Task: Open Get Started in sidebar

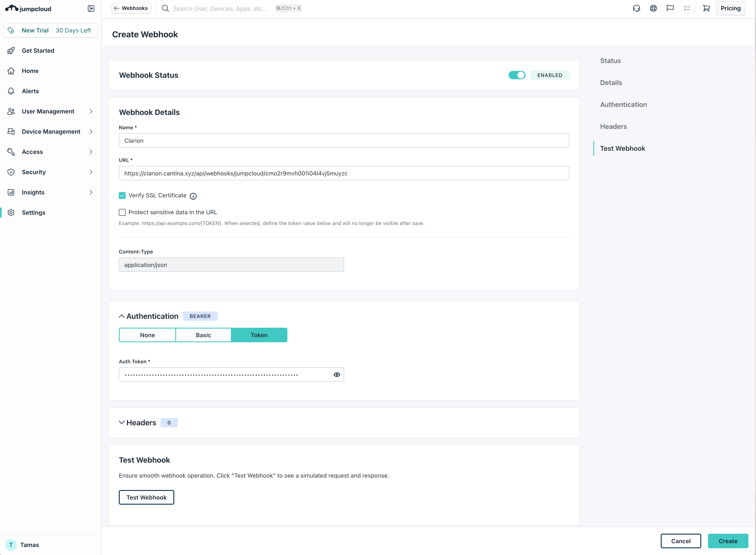Action: pyautogui.click(x=38, y=51)
